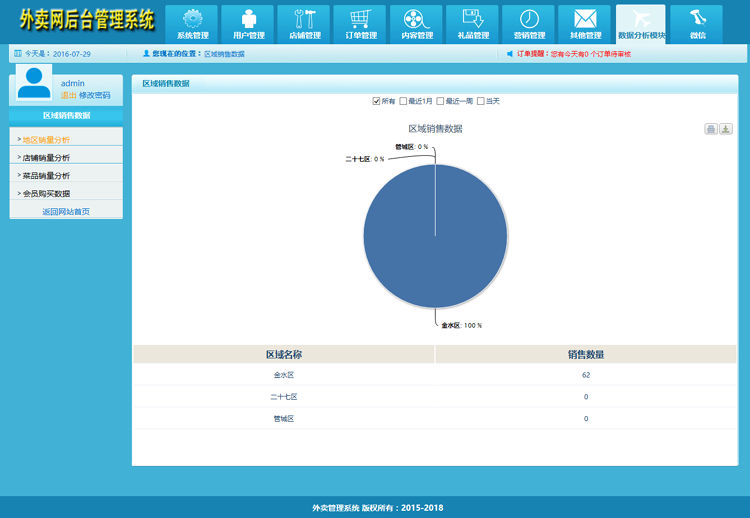Switch to the 微信 tab
The height and width of the screenshot is (518, 750).
click(x=697, y=24)
